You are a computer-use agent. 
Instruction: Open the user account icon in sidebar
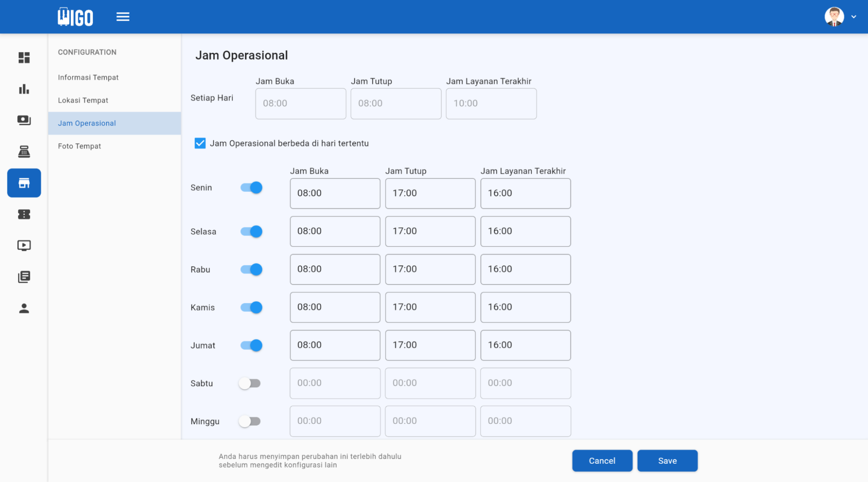click(x=24, y=308)
